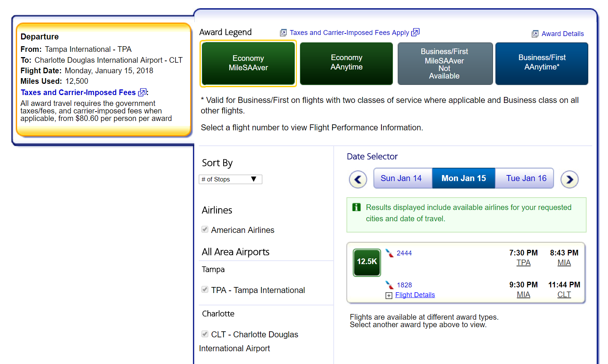The image size is (608, 364).
Task: Click the MIA arrival airport code link
Action: pyautogui.click(x=564, y=263)
